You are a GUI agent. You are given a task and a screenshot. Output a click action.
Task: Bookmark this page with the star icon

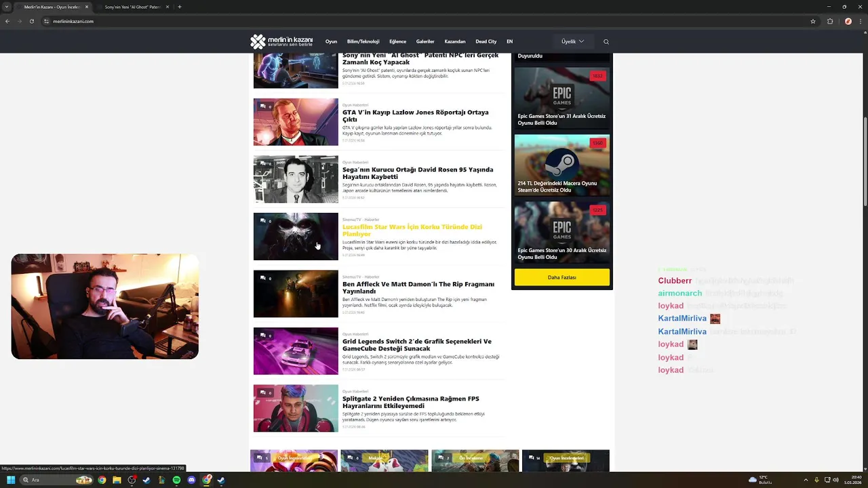813,21
